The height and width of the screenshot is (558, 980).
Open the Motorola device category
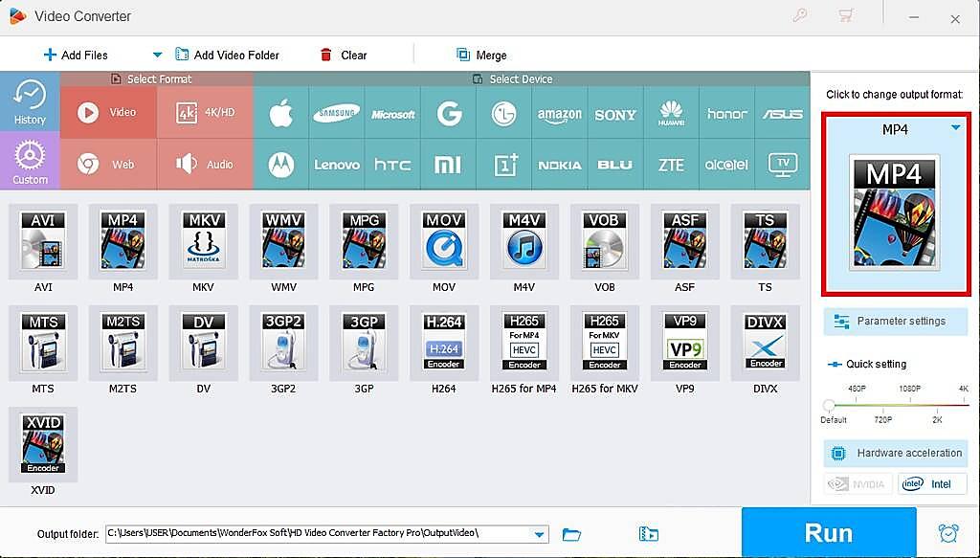tap(281, 165)
